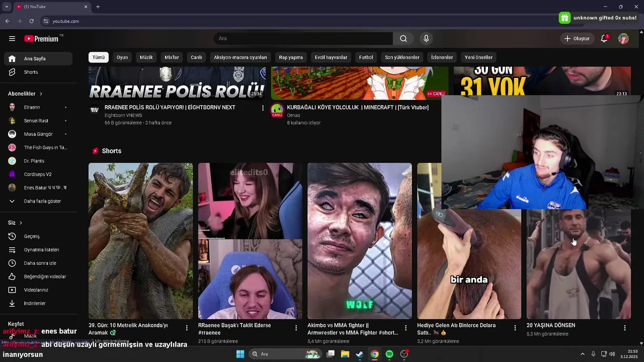Open the Windows Start menu
The image size is (644, 362).
tap(240, 354)
